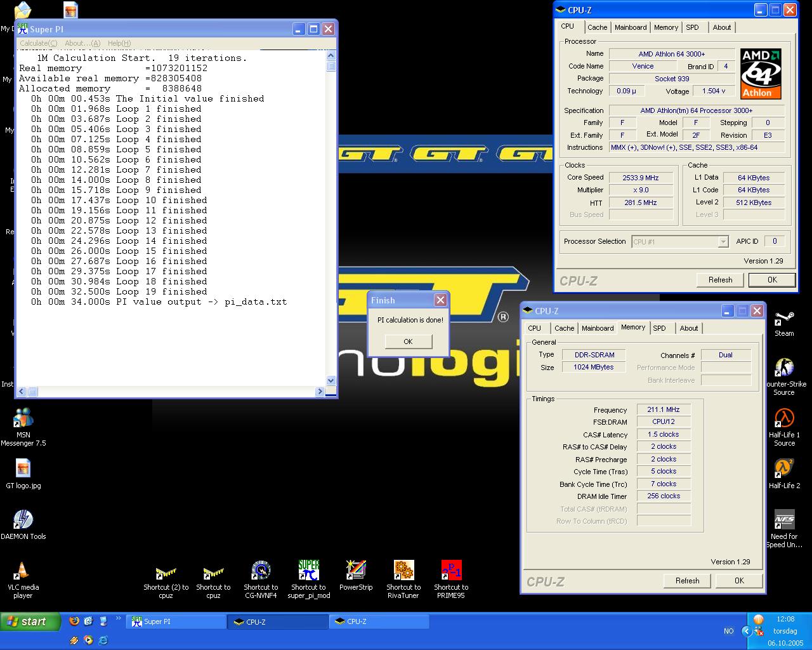This screenshot has width=812, height=650.
Task: Click Refresh in the upper CPU-Z window
Action: tap(720, 280)
